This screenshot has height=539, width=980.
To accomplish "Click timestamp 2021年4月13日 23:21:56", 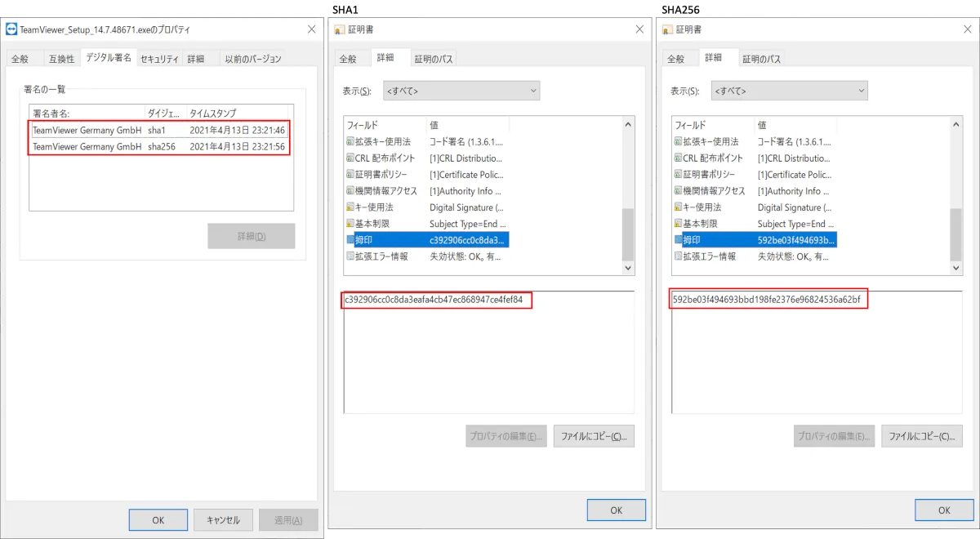I will (x=237, y=147).
